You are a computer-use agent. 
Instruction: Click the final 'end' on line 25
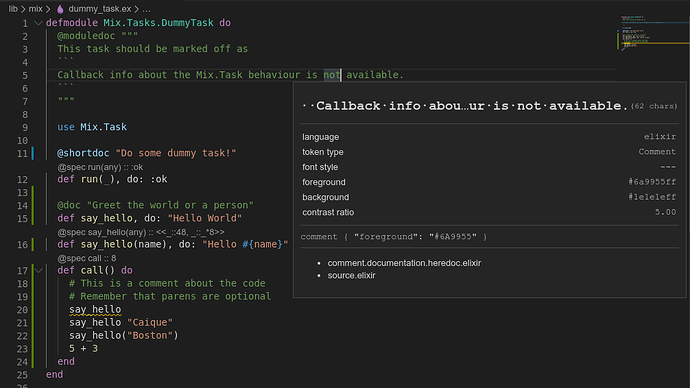[x=55, y=374]
